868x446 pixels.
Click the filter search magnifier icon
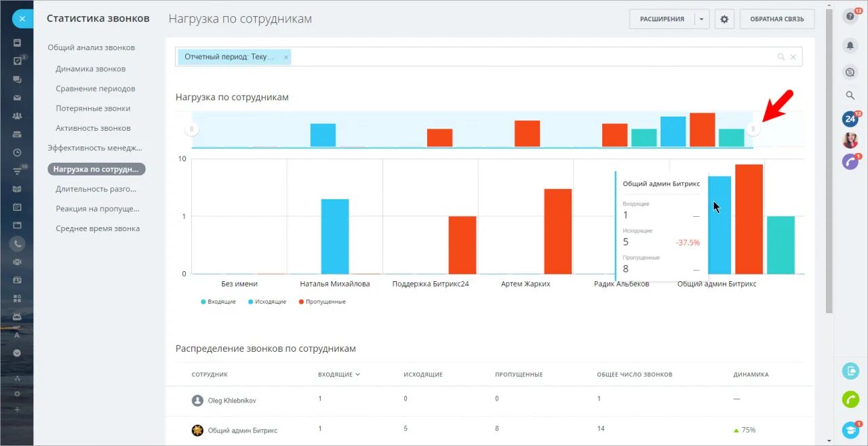pos(781,57)
